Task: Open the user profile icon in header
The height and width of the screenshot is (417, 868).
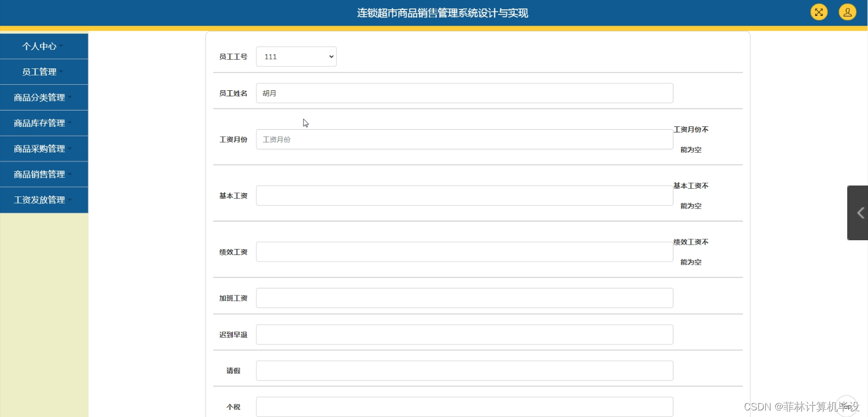Action: point(848,12)
